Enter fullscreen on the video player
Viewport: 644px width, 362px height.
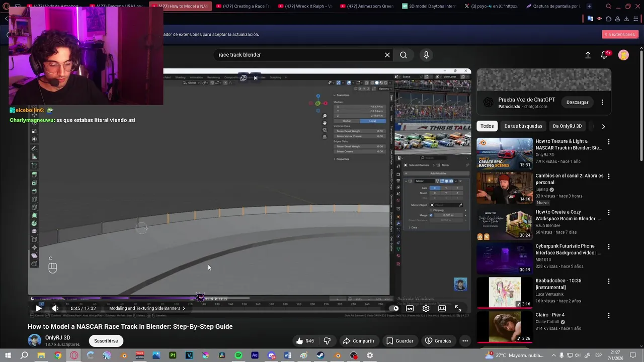(x=458, y=308)
